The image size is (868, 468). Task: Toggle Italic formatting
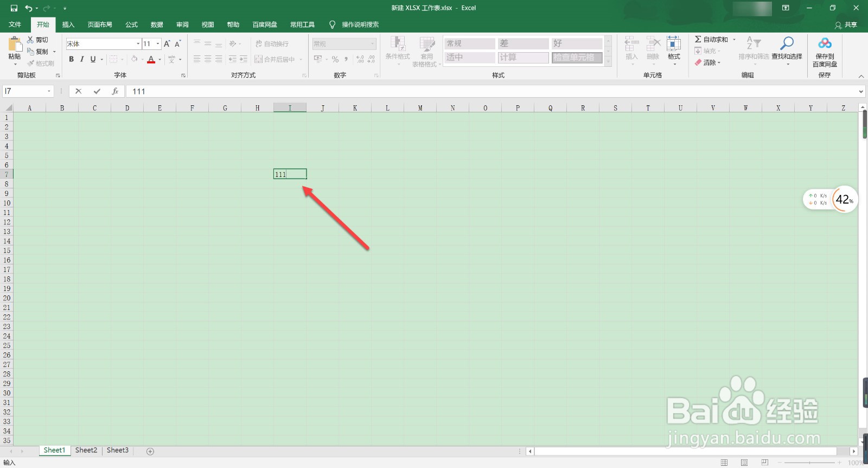(x=82, y=59)
